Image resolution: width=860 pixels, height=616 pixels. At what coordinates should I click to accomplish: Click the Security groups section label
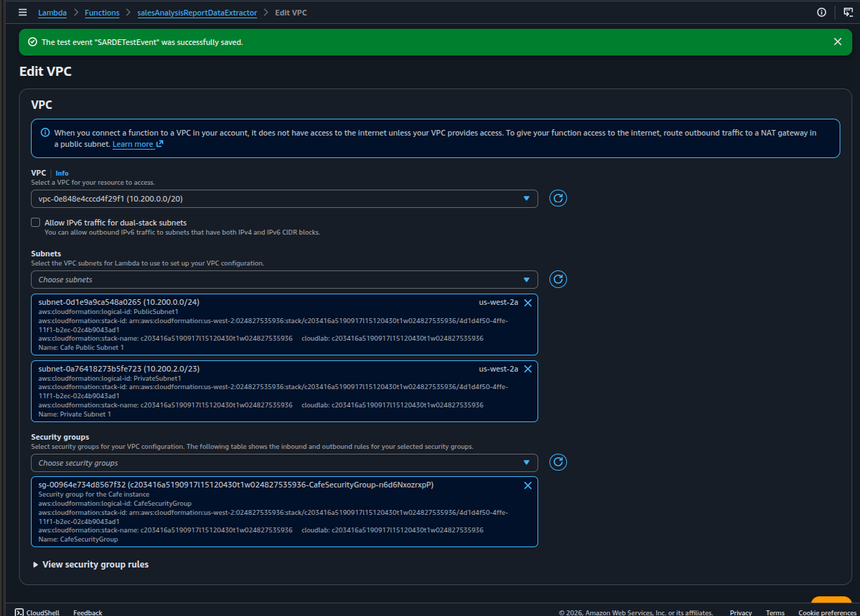(60, 437)
